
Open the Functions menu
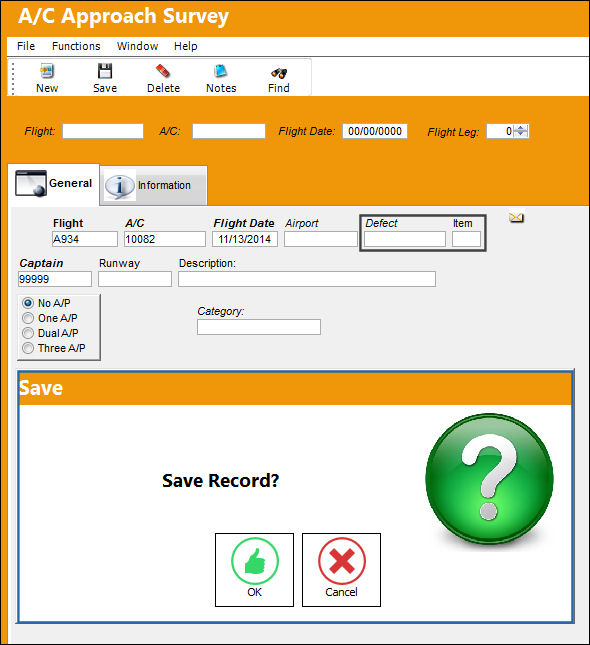coord(76,46)
